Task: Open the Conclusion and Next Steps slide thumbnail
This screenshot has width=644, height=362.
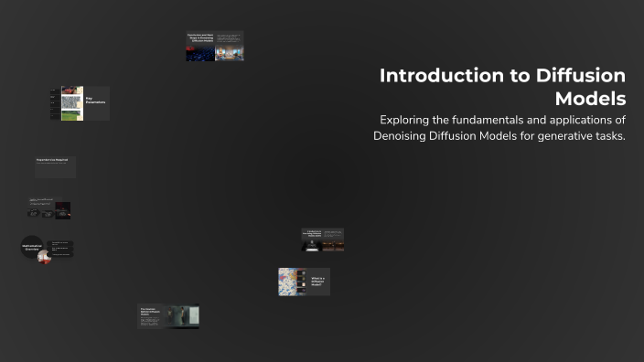Action: pos(215,46)
